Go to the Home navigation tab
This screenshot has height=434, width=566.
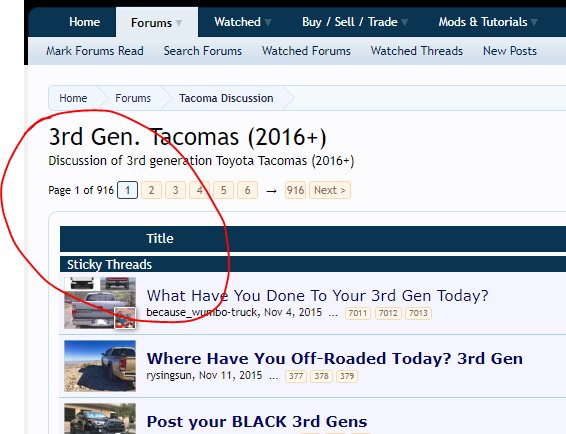84,22
